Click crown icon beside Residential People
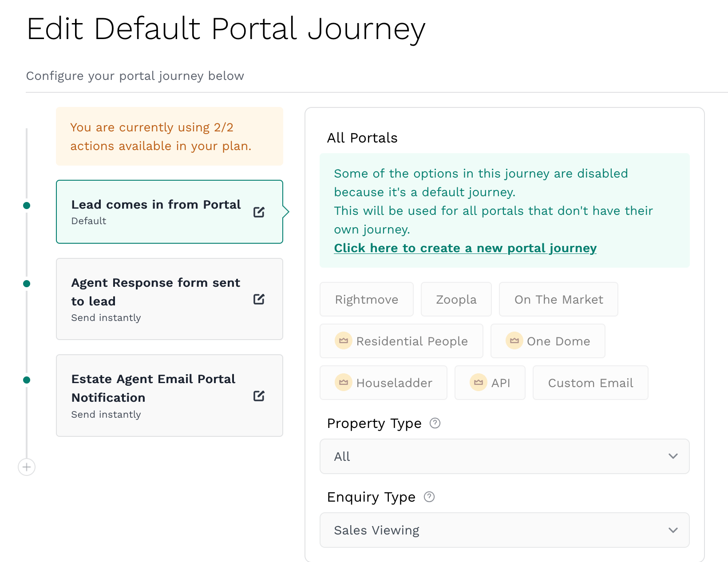728x562 pixels. pos(343,341)
